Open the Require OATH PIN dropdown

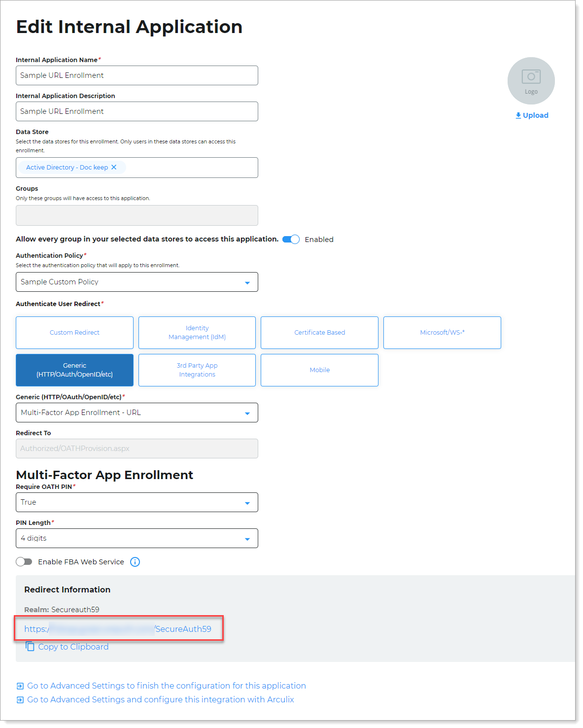click(x=247, y=502)
